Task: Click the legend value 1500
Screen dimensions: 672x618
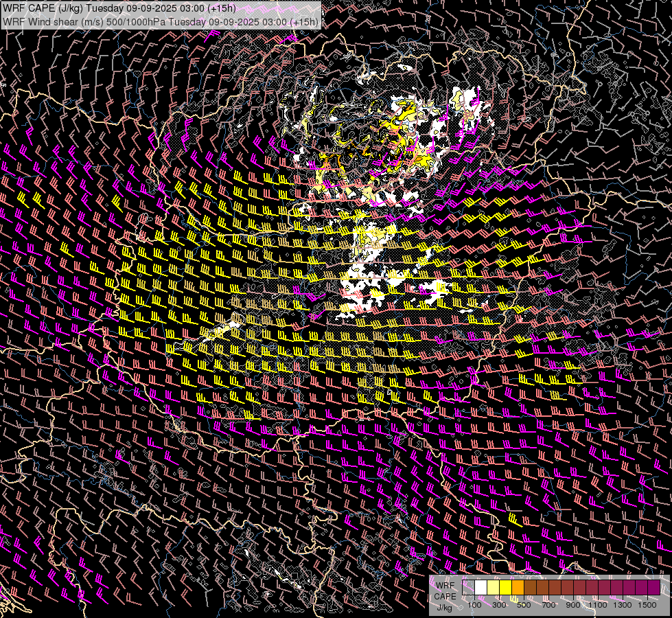Action: pos(647,605)
